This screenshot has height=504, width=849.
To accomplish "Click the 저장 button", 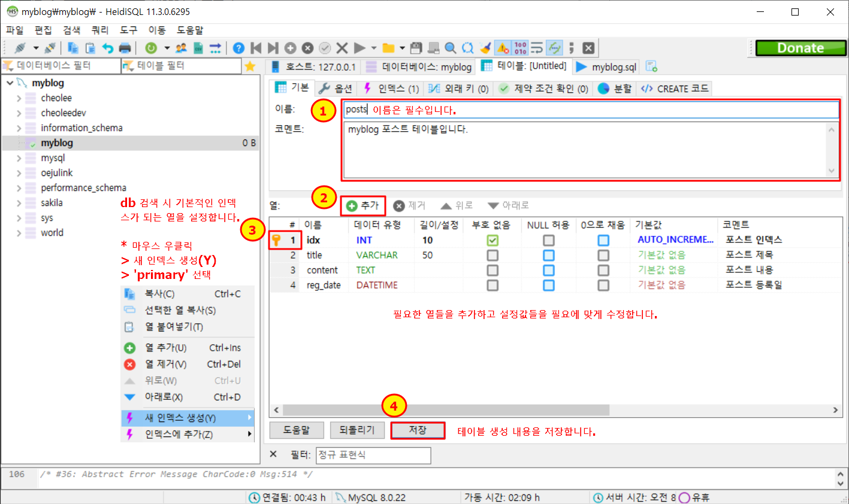I will coord(418,430).
